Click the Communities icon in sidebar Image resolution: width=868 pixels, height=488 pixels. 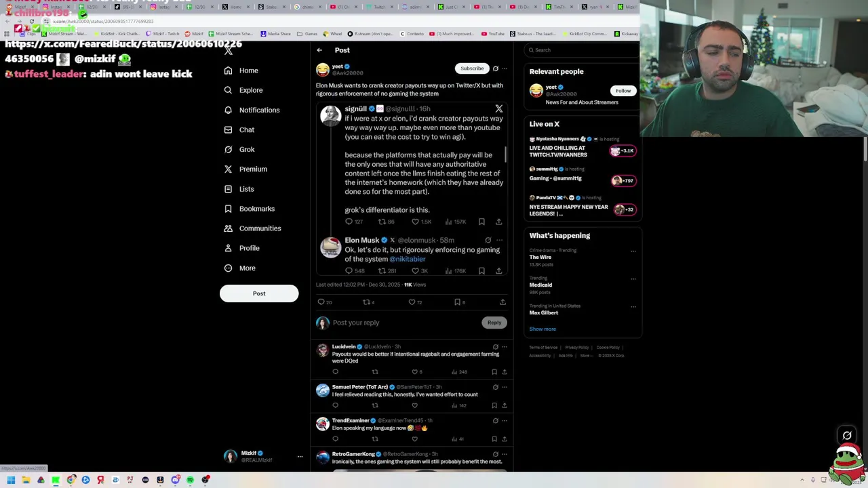coord(228,228)
